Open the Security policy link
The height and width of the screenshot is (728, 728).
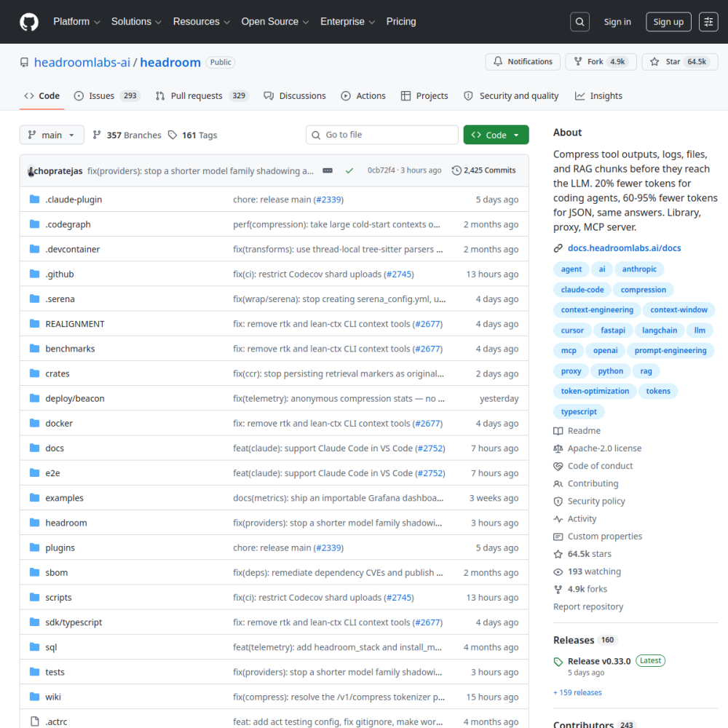[589, 502]
